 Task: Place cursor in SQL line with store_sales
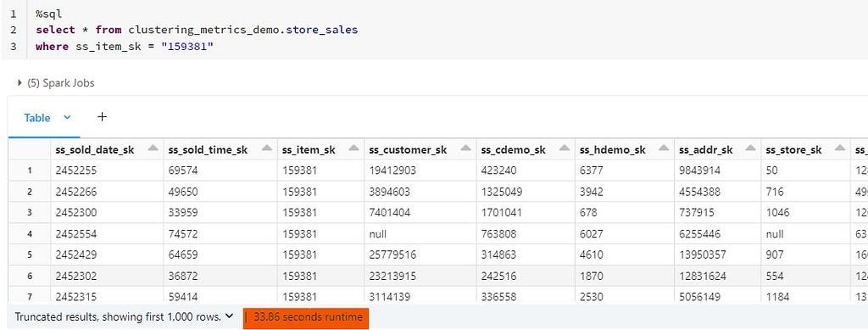coord(197,30)
